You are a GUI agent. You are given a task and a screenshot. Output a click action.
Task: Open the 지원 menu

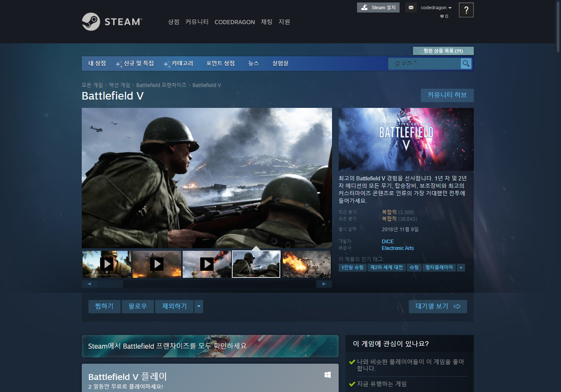(x=284, y=22)
